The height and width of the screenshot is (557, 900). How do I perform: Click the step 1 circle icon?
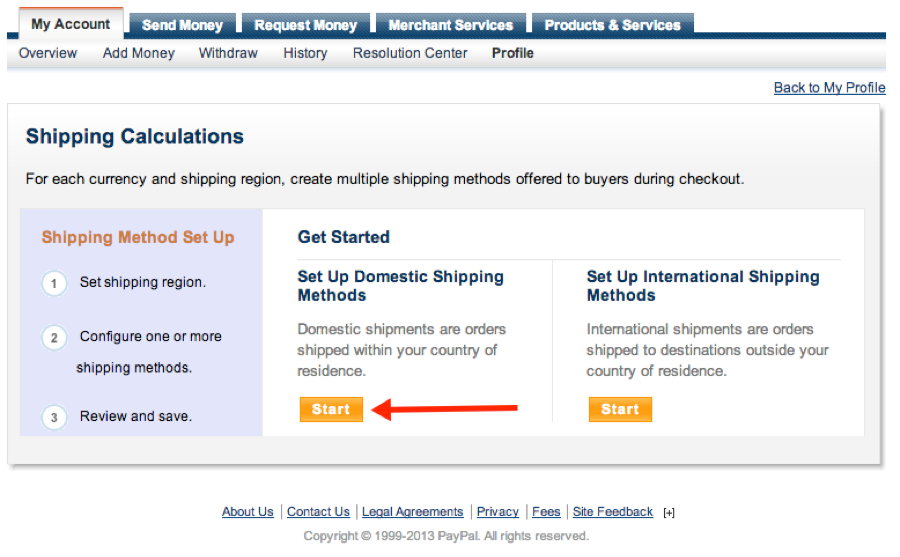point(55,284)
